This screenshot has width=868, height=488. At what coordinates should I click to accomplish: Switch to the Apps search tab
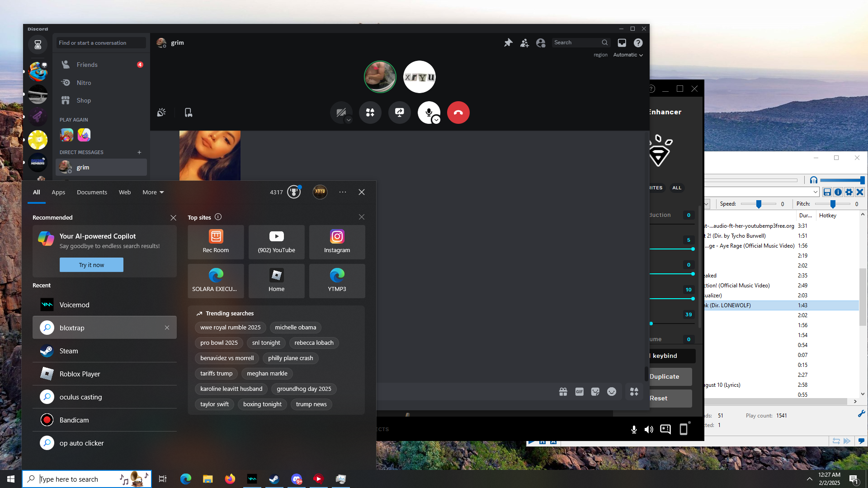(58, 192)
